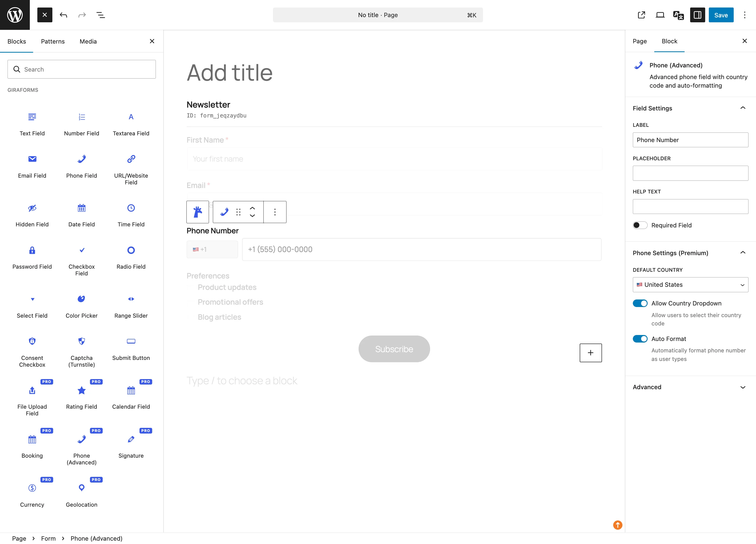Click the WordPress logo icon
This screenshot has width=756, height=544.
(x=15, y=15)
